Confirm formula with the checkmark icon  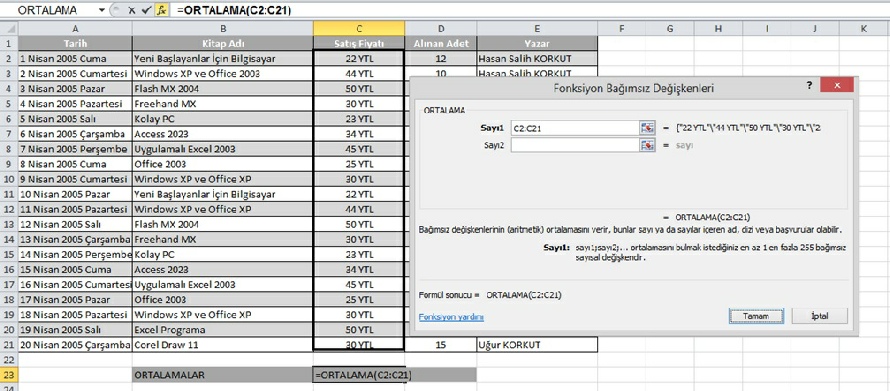(146, 10)
